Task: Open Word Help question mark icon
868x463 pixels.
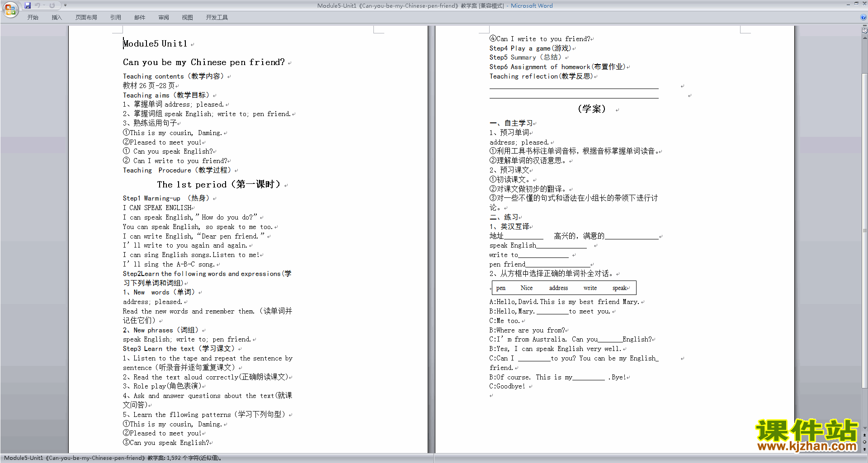Action: pos(863,17)
